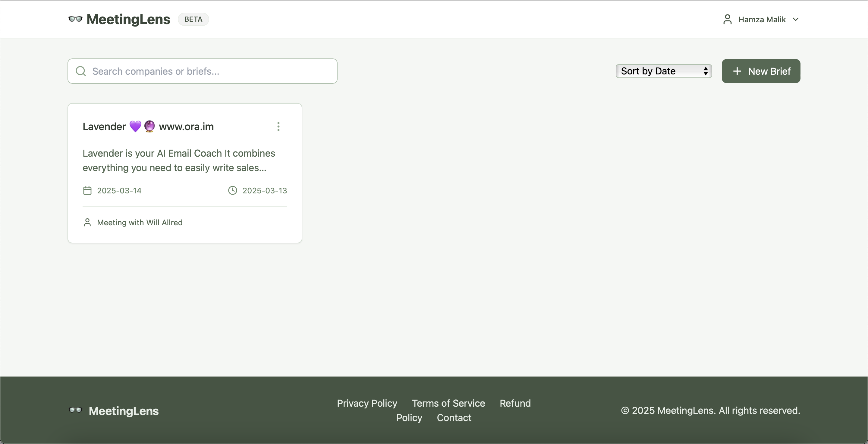Create a New Brief
Image resolution: width=868 pixels, height=444 pixels.
click(x=761, y=71)
